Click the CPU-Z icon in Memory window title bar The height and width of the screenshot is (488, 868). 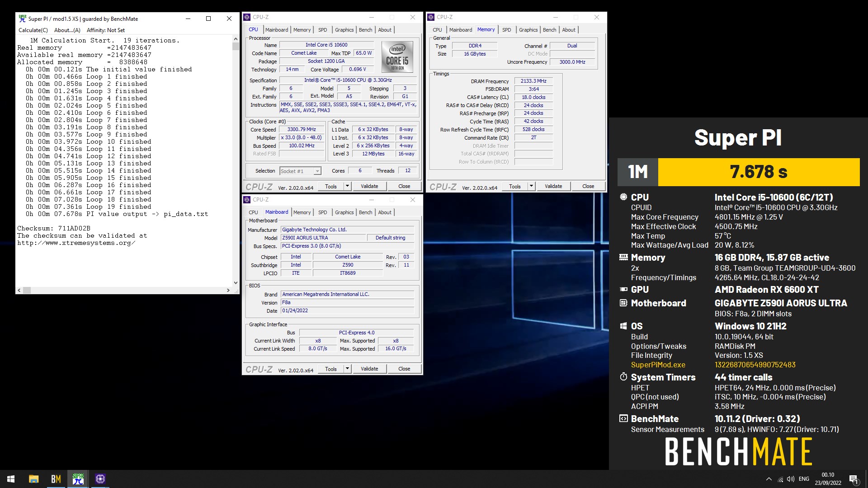[431, 17]
